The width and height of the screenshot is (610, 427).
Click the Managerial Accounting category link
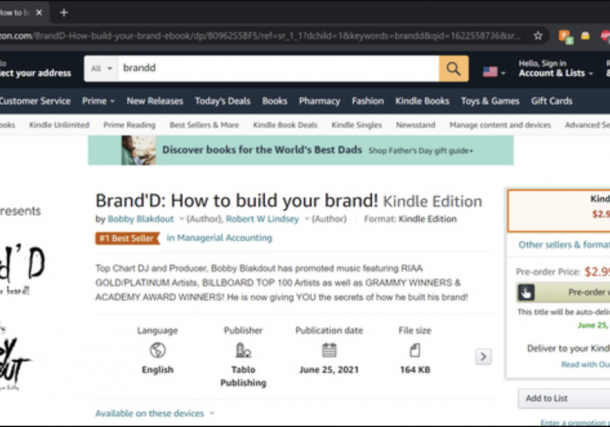tap(219, 238)
